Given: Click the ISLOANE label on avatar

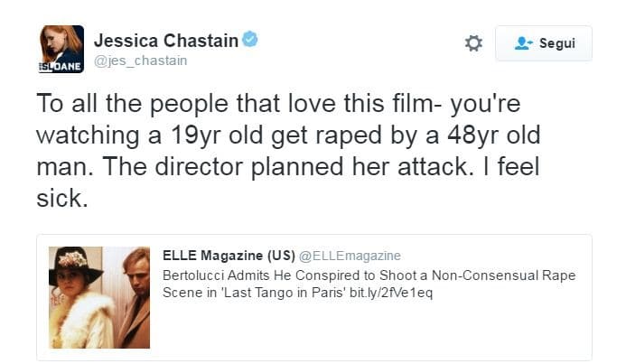Looking at the screenshot, I should (61, 67).
